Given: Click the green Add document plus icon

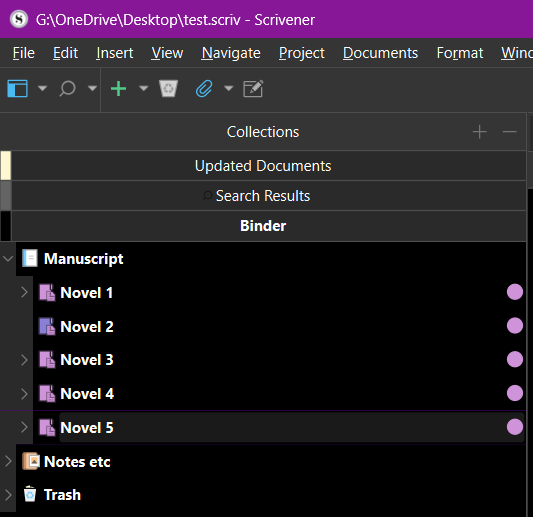Looking at the screenshot, I should 118,88.
